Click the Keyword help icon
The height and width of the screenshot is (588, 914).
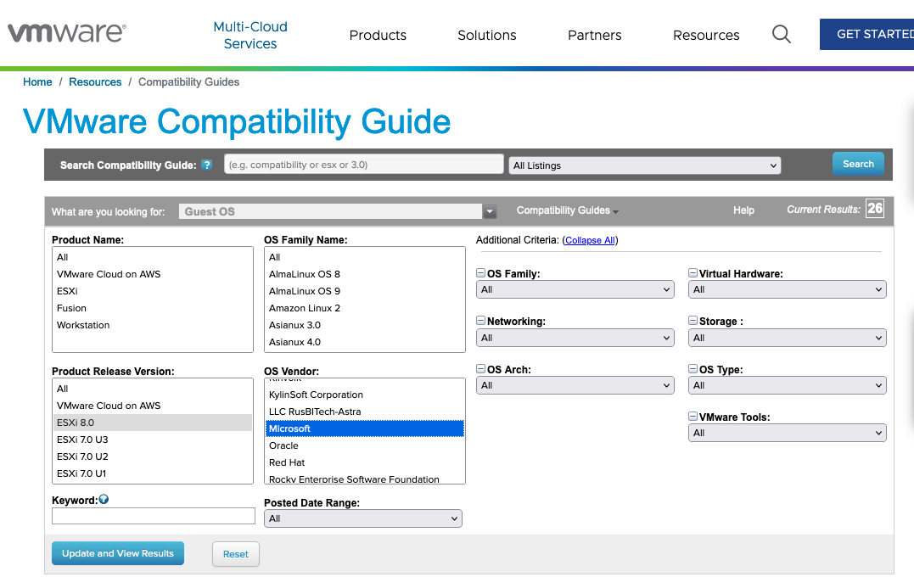tap(103, 498)
